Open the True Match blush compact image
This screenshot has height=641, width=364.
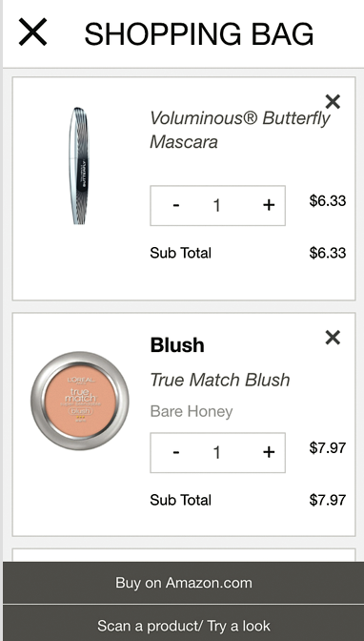[x=80, y=401]
